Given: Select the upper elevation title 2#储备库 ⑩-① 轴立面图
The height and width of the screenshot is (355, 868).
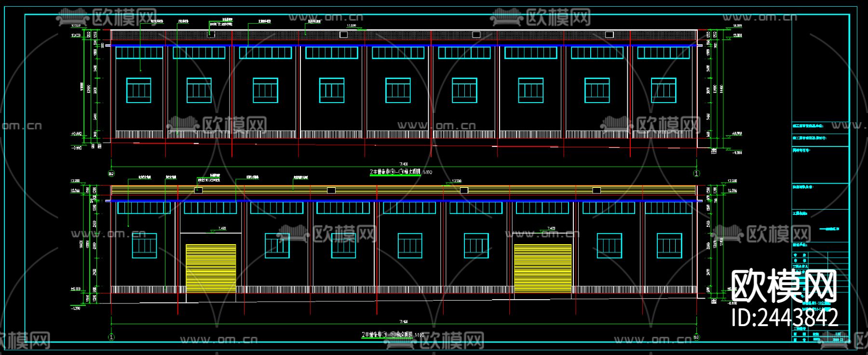Looking at the screenshot, I should pos(396,172).
